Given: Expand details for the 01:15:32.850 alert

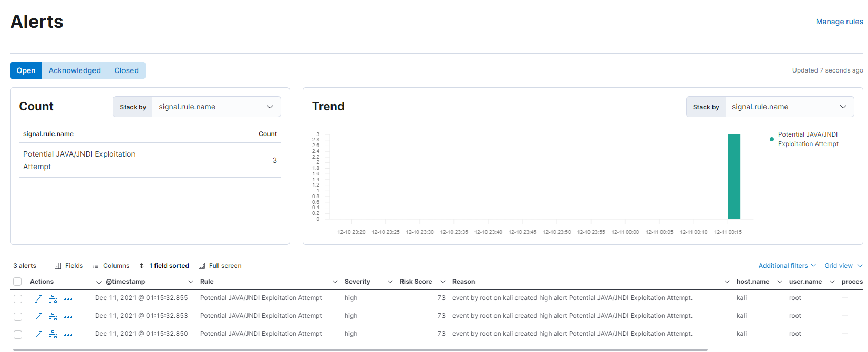Looking at the screenshot, I should [38, 335].
